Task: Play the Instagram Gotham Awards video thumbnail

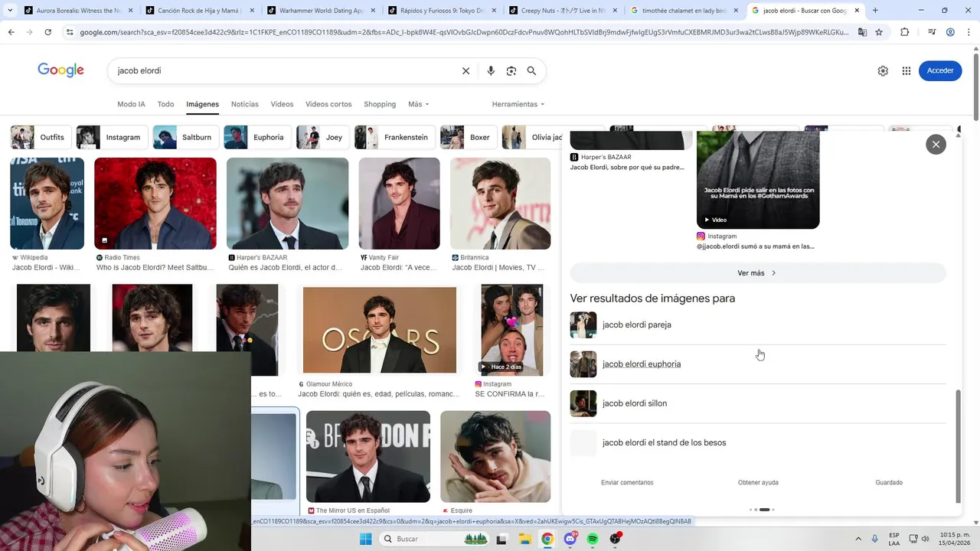Action: coord(758,181)
